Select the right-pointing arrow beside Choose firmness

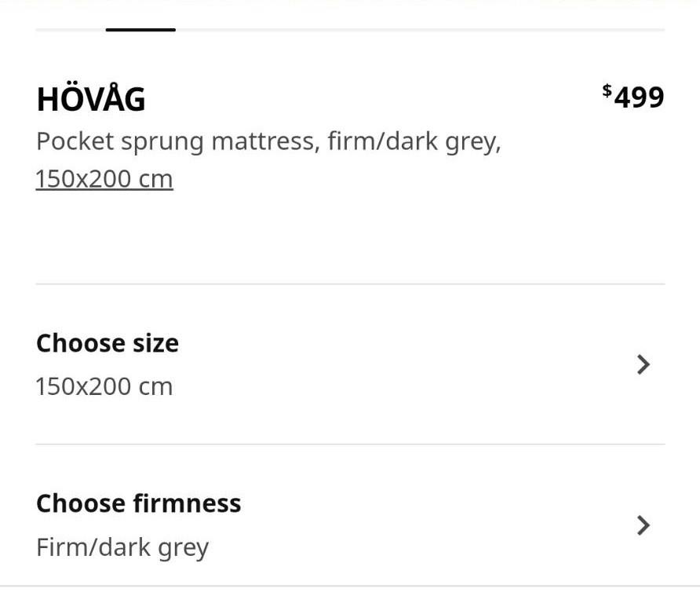tap(642, 525)
